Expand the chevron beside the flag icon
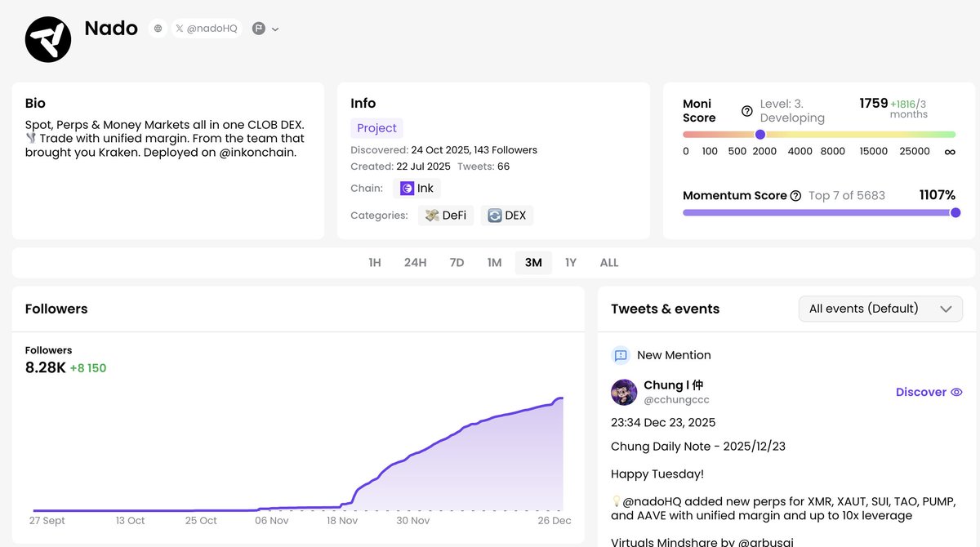980x547 pixels. pos(275,29)
